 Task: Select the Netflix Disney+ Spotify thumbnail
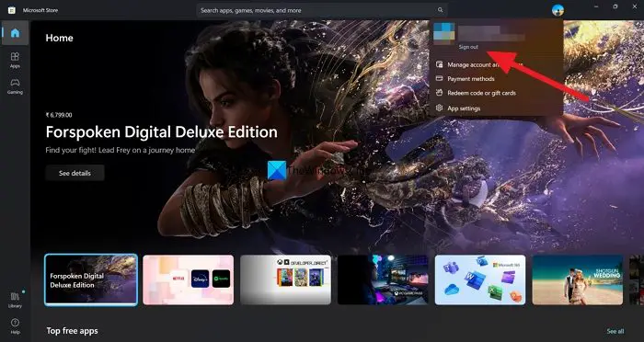pyautogui.click(x=188, y=279)
